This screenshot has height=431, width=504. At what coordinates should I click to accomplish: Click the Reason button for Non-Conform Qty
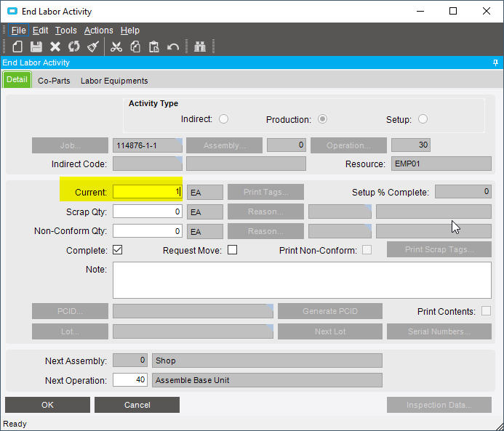tap(266, 231)
